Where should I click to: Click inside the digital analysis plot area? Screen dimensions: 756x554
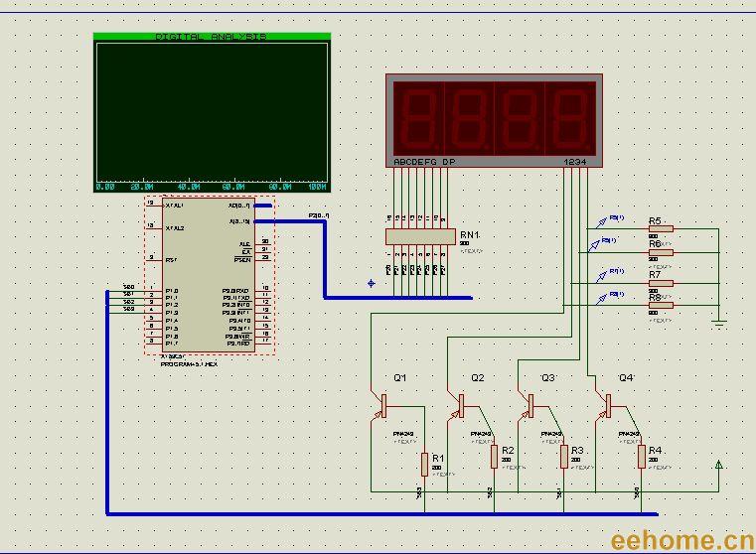(x=213, y=112)
